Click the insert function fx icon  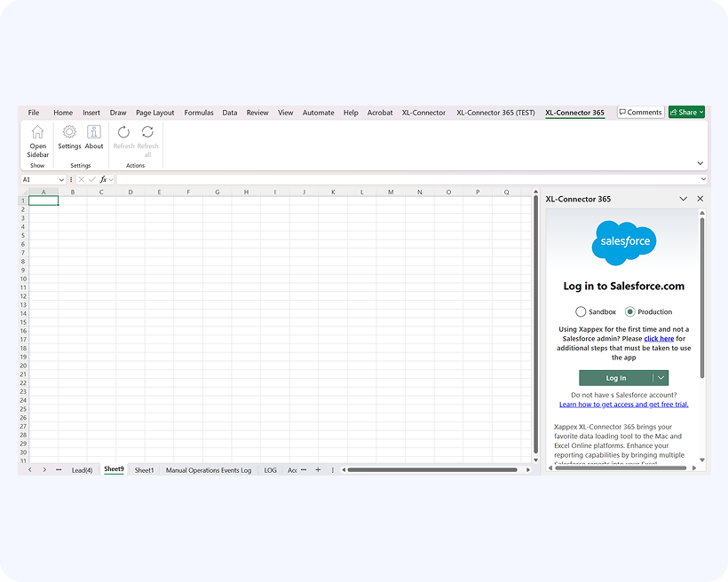coord(103,179)
